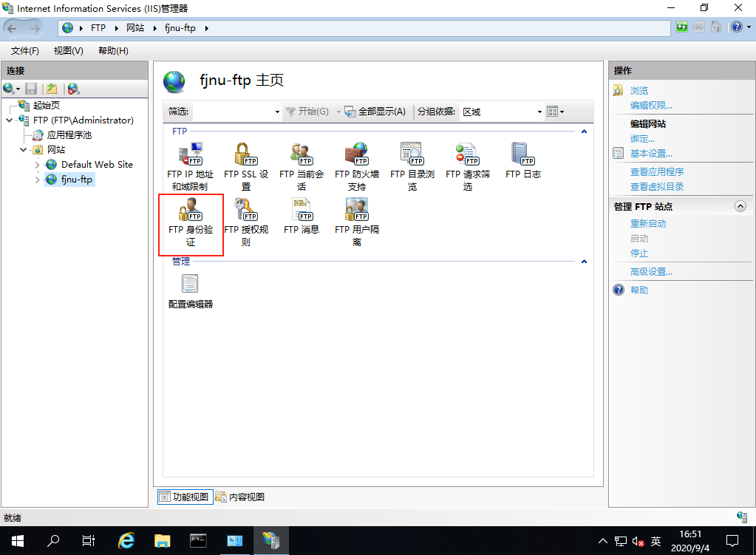Collapse the 网站 tree node
The image size is (756, 555).
point(23,149)
